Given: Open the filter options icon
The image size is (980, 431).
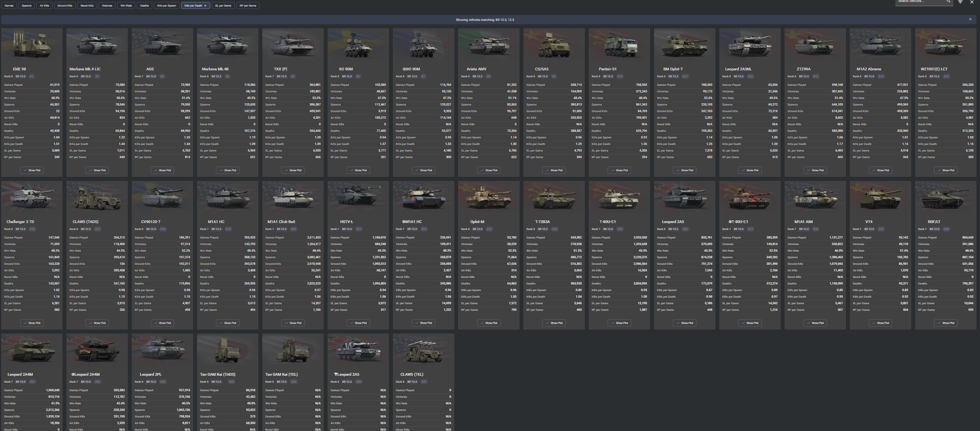Looking at the screenshot, I should (x=960, y=2).
